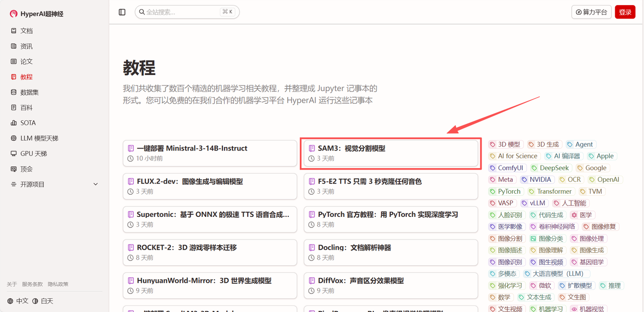Viewport: 644px width, 312px height.
Task: Open the Supertonic ONNX TTS tutorial card
Action: click(x=210, y=219)
